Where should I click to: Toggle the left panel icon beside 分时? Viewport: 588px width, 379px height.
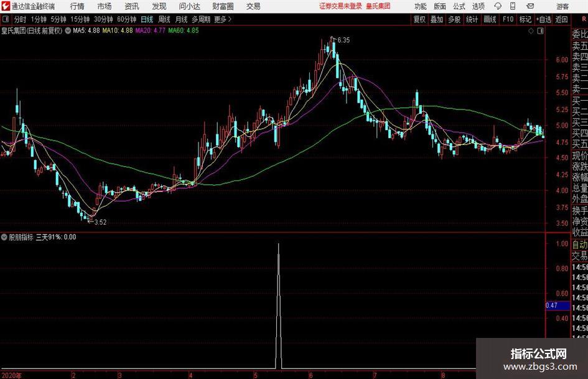(6, 19)
